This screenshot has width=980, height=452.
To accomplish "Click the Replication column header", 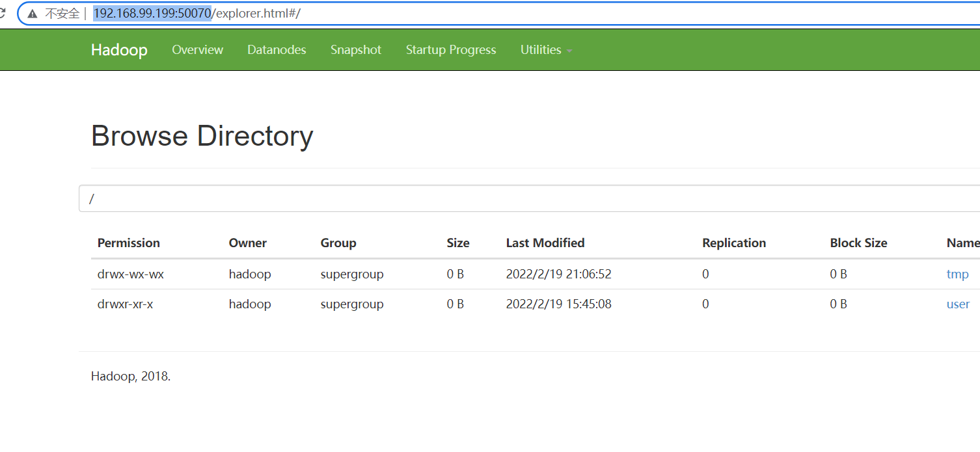I will click(734, 243).
